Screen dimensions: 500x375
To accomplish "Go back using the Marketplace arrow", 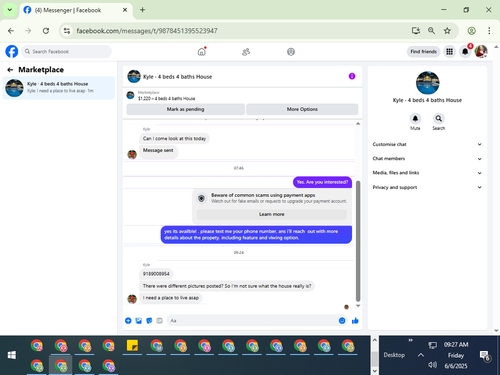I will point(10,70).
